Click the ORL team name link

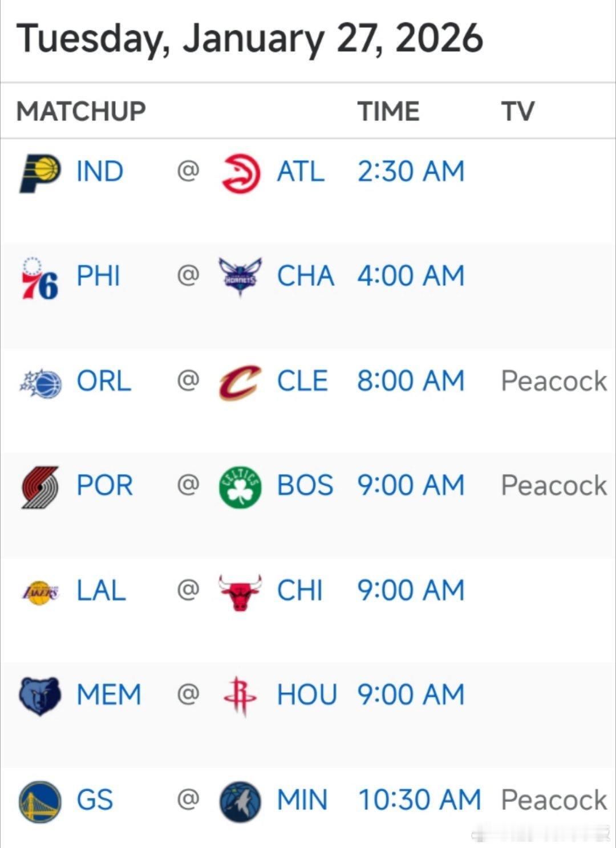pos(104,381)
